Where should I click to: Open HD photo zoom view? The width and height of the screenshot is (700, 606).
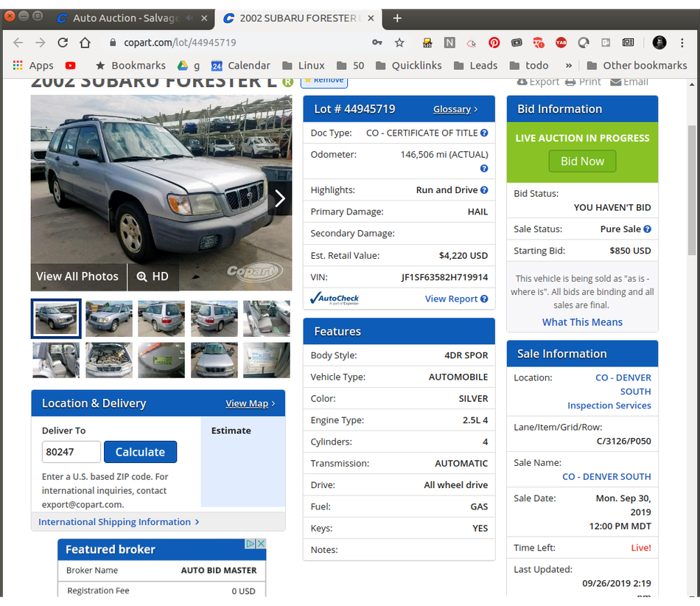click(153, 276)
